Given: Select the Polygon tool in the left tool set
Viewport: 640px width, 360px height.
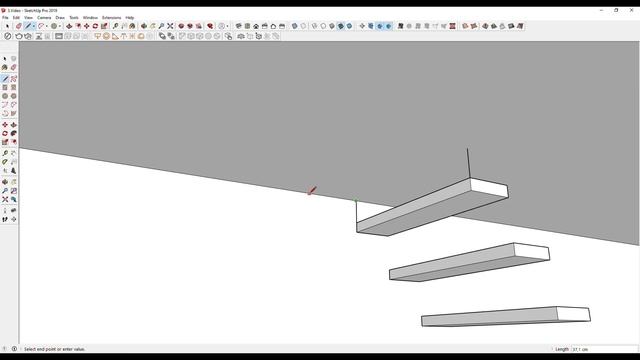Looking at the screenshot, I should pyautogui.click(x=13, y=96).
